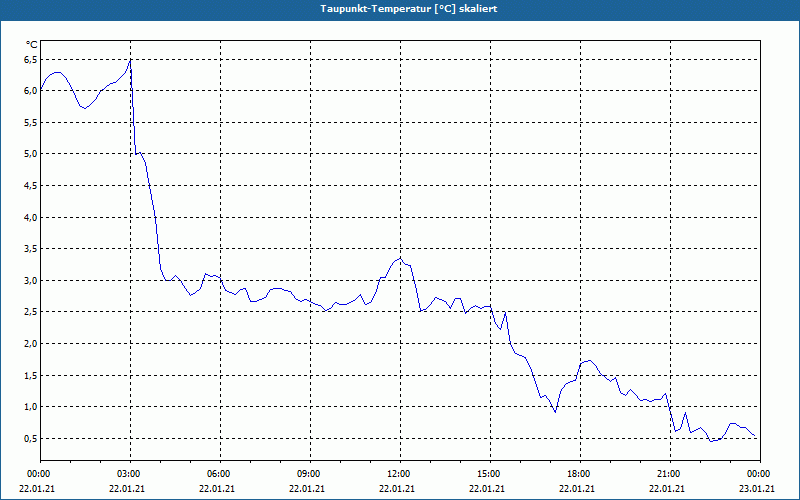Select the 22.01.21 date under 03:00

(x=127, y=489)
